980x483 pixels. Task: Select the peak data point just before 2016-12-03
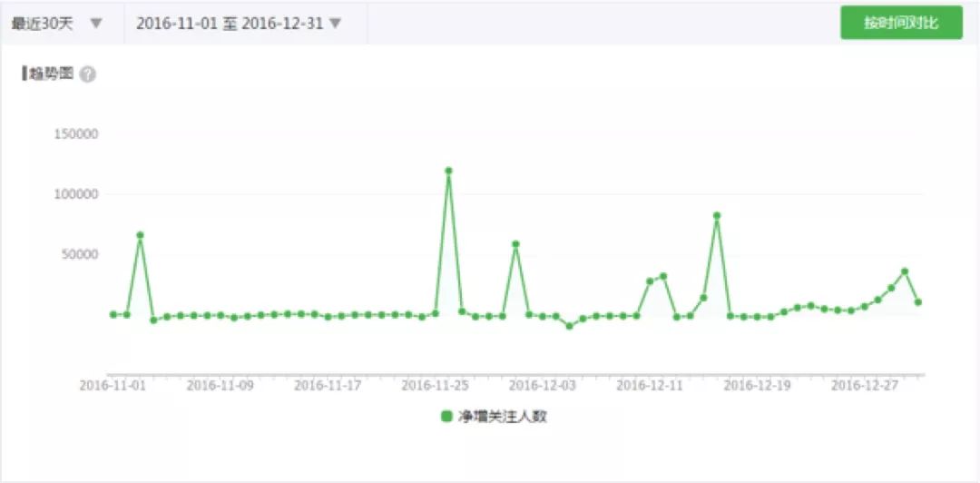pyautogui.click(x=515, y=244)
